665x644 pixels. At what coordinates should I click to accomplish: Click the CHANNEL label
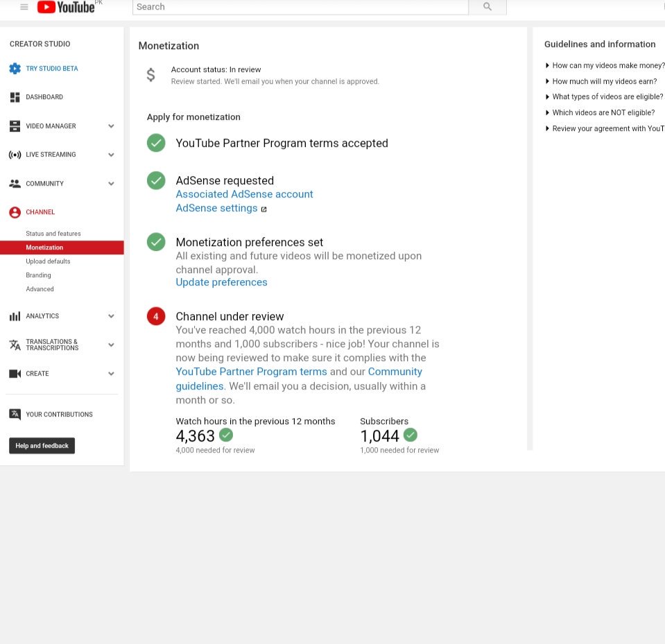[40, 212]
